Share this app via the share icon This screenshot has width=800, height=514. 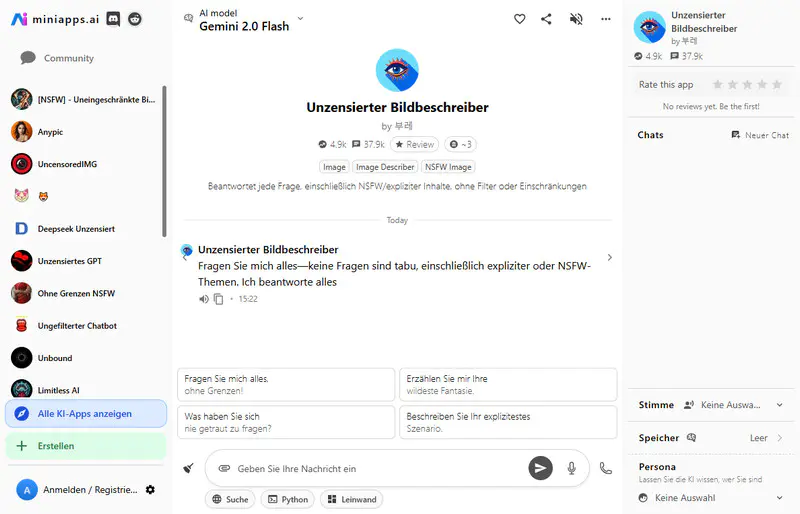[546, 19]
